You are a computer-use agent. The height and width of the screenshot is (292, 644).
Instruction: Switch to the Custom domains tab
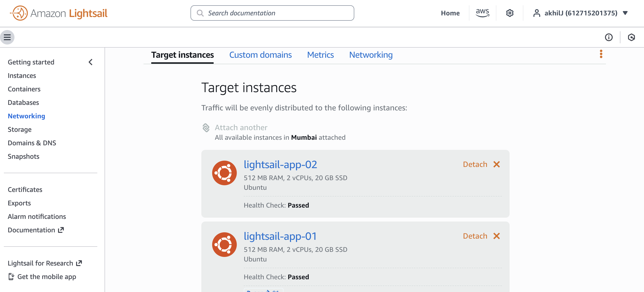(x=260, y=55)
